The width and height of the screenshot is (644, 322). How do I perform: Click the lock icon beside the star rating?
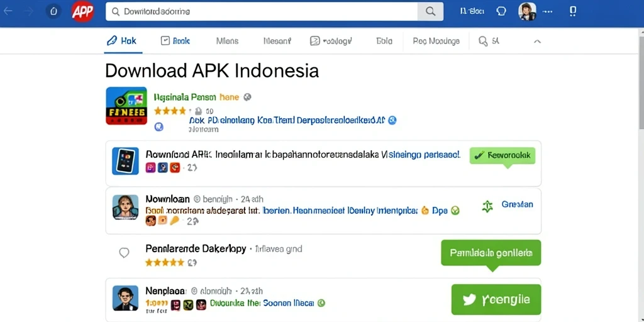pyautogui.click(x=198, y=111)
